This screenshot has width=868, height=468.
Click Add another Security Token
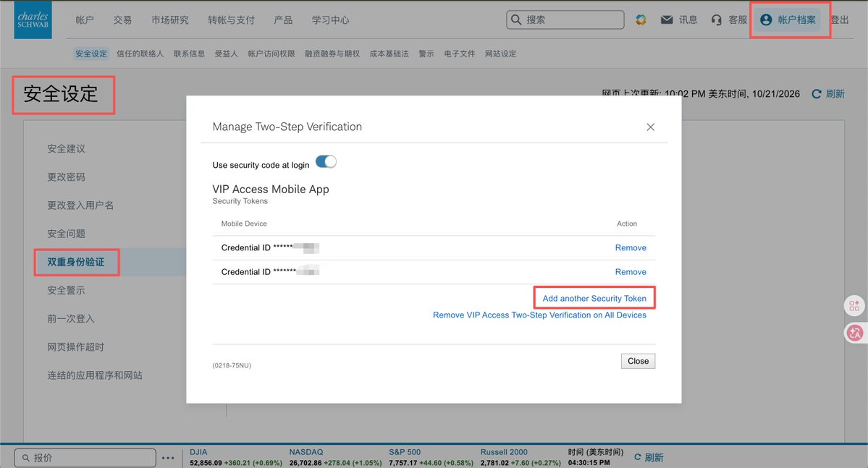(x=594, y=298)
